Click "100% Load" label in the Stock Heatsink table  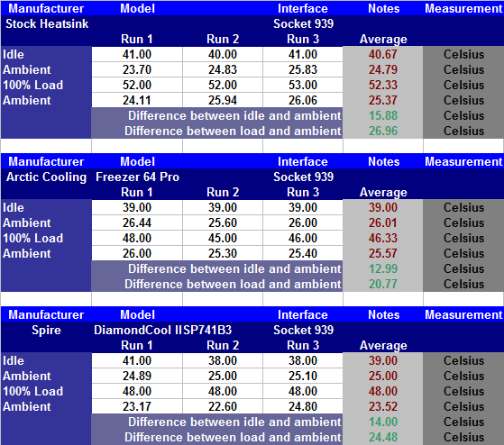click(x=33, y=85)
